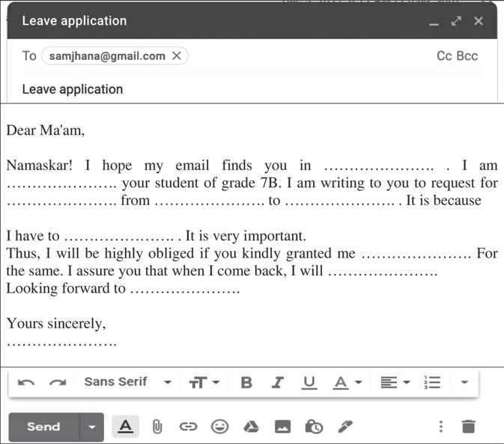Viewport: 504px width, 444px height.
Task: Click 'Yours sincerely,' in the message body
Action: 56,324
